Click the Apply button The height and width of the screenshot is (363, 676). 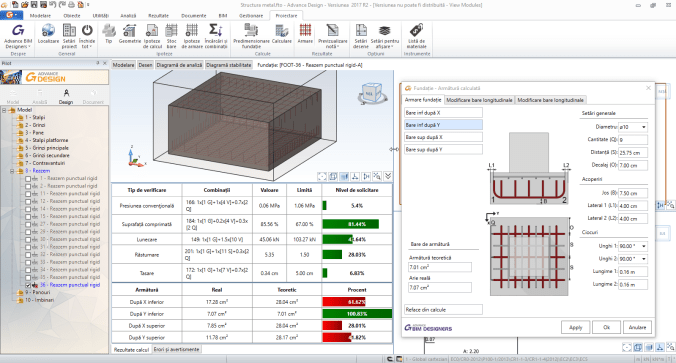pyautogui.click(x=576, y=327)
